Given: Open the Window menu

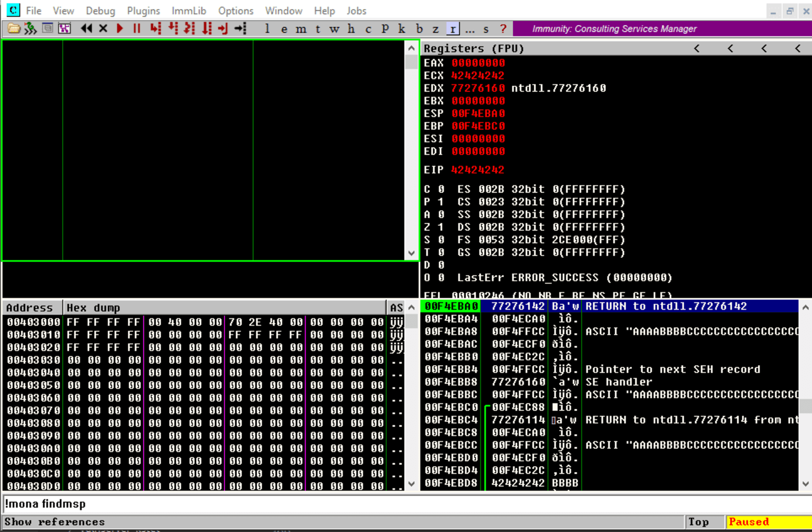Looking at the screenshot, I should [x=283, y=11].
